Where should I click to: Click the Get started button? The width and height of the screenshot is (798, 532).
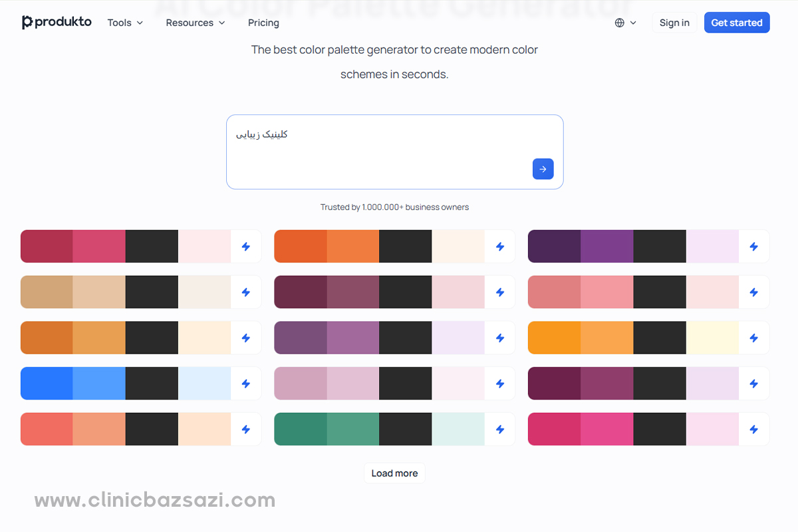(737, 23)
